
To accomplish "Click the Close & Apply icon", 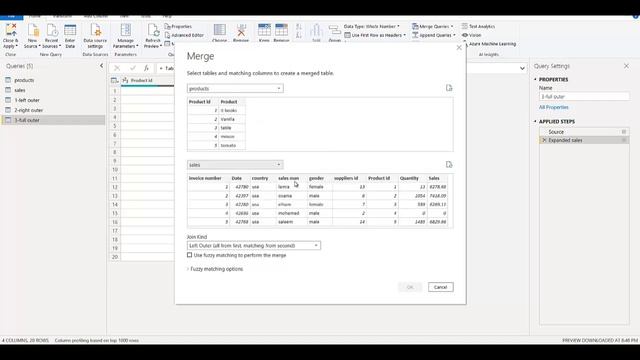I will pos(11,30).
